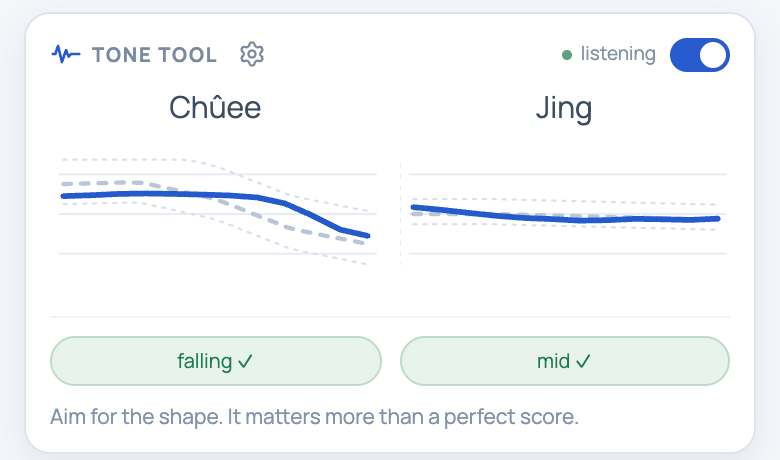Viewport: 780px width, 460px height.
Task: Click the Chûee falling pitch contour graph
Action: point(217,211)
